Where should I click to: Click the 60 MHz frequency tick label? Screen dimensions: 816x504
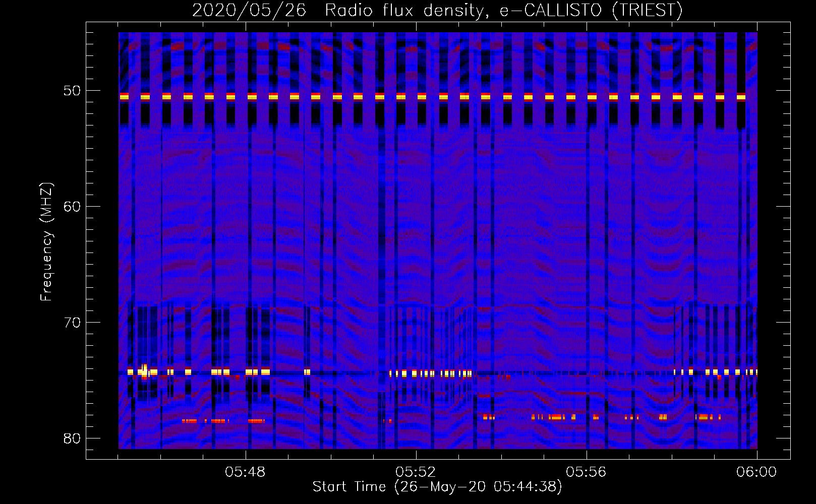(72, 207)
